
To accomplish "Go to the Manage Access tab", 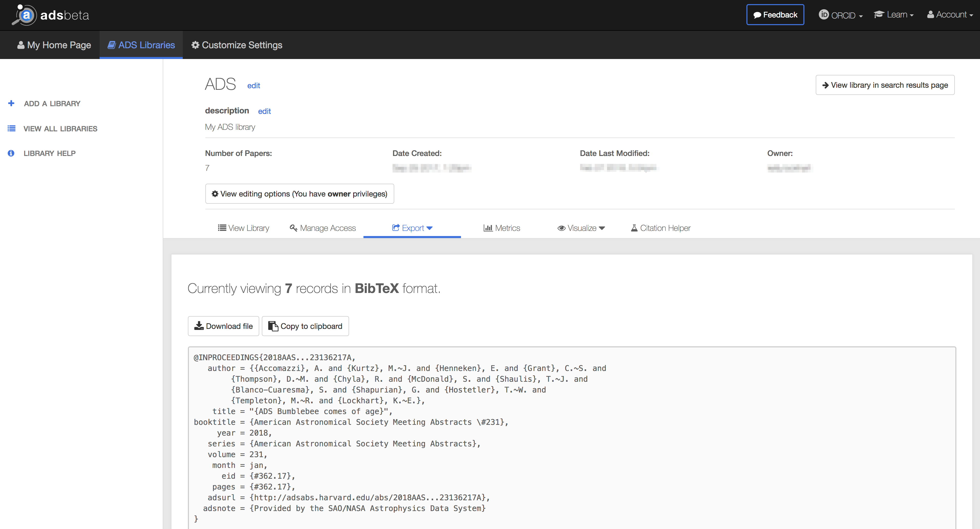I will [323, 228].
